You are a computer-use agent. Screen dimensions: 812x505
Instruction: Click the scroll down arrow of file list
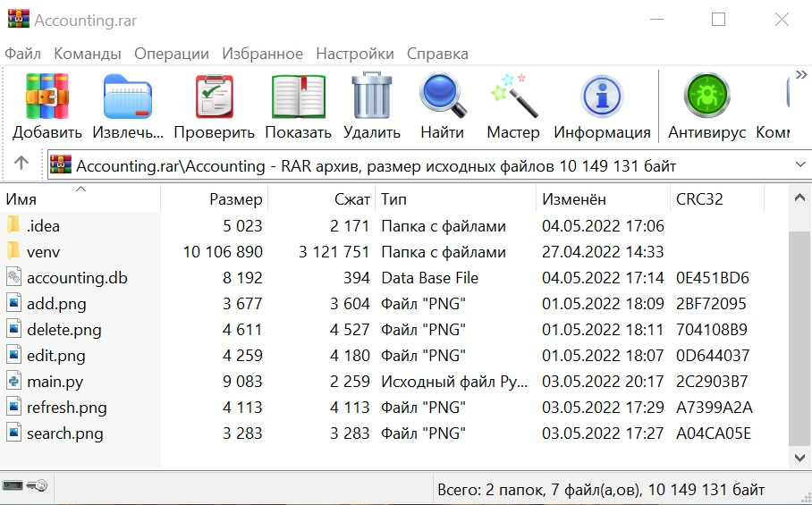click(x=799, y=458)
